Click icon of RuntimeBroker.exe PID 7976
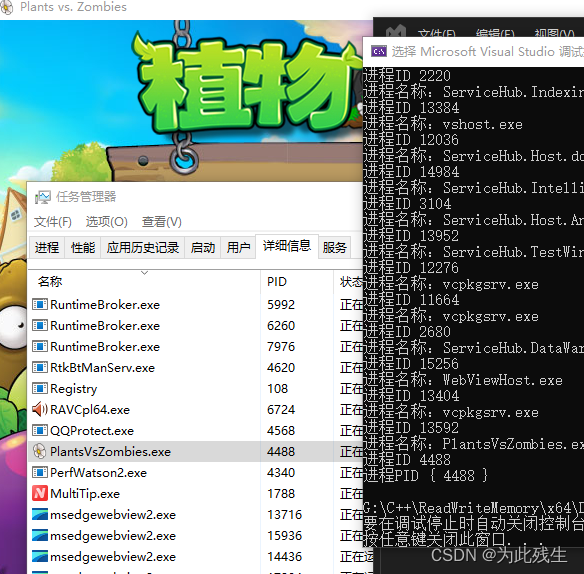584x574 pixels. 39,346
